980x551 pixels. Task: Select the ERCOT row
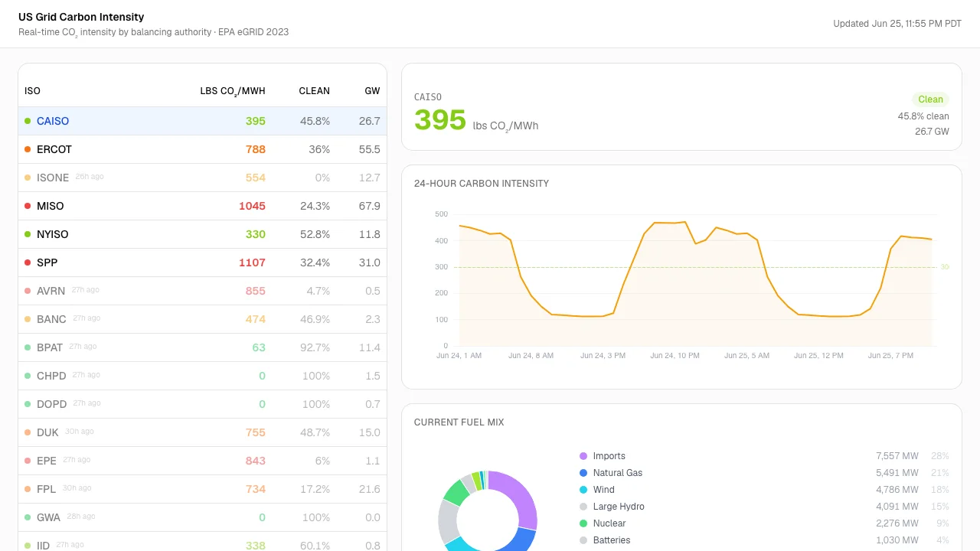point(202,149)
